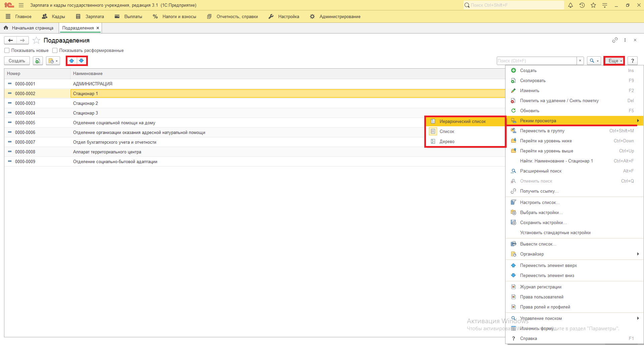Screen dimensions: 644x346
Task: Select Перейти на уровень ниже
Action: [574, 141]
